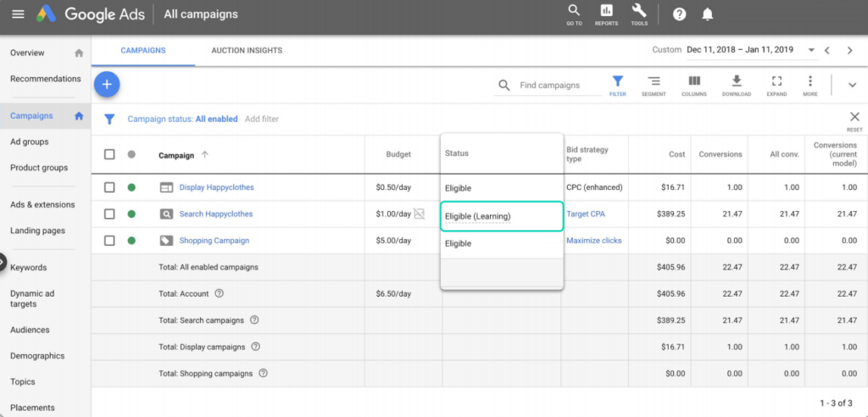The image size is (868, 417).
Task: Click help icon next to Total: Search campaigns
Action: [x=254, y=320]
